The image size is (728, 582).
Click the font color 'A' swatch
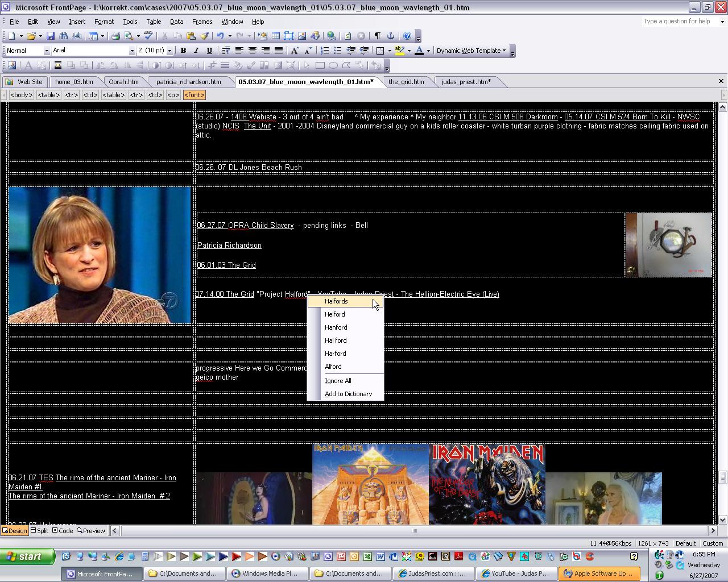(x=419, y=51)
